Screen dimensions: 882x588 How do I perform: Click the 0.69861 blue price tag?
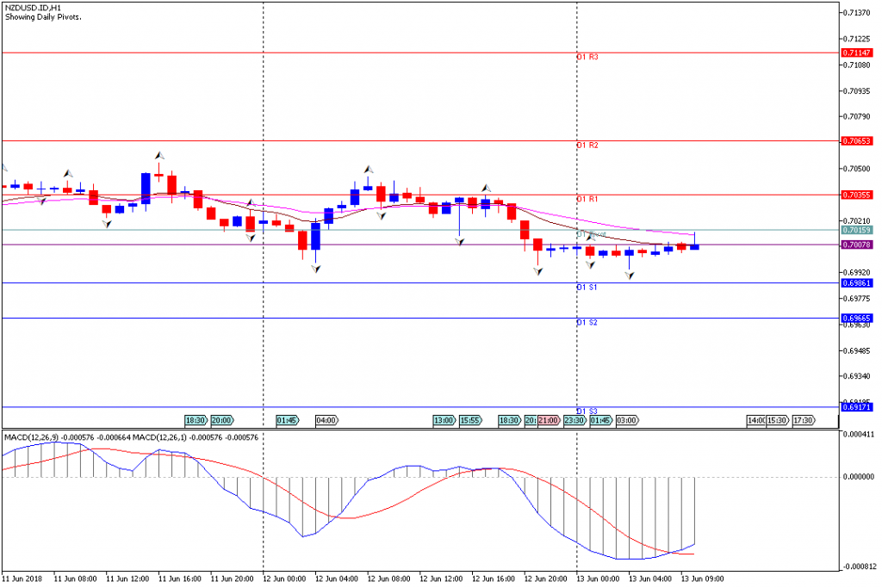pos(859,282)
